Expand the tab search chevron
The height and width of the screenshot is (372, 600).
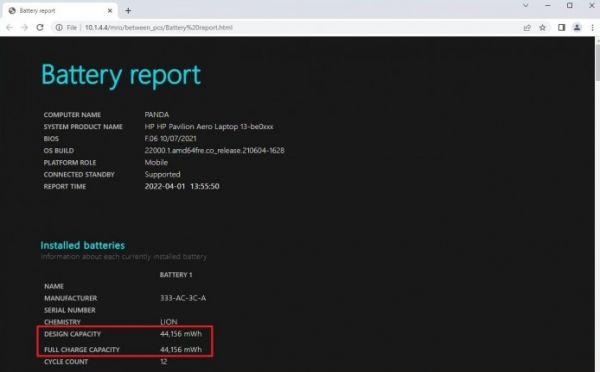(x=525, y=5)
